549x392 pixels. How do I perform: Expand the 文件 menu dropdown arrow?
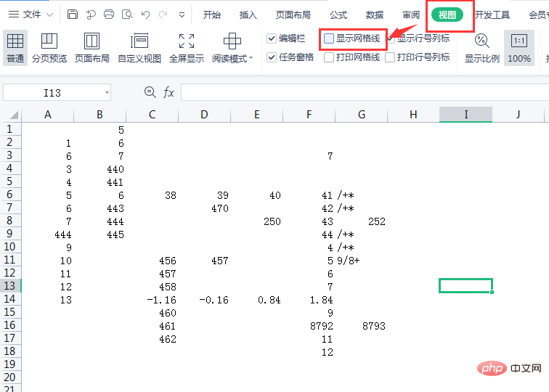point(49,15)
